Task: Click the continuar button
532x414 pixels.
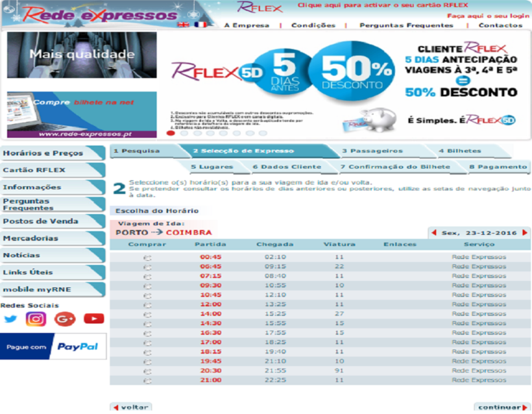Action: pos(502,408)
